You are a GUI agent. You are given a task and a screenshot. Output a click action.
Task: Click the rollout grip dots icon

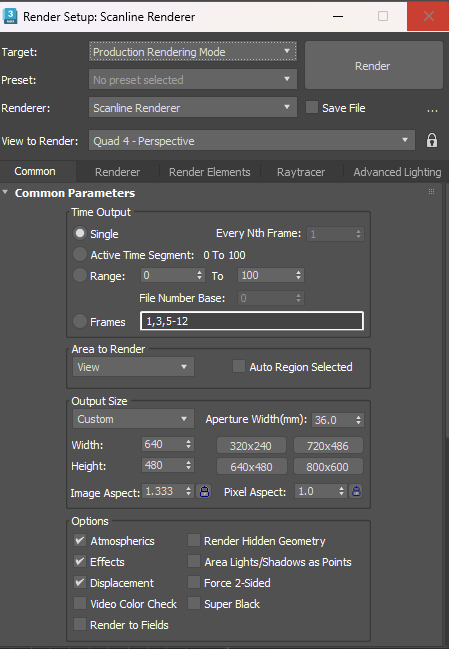coord(431,192)
